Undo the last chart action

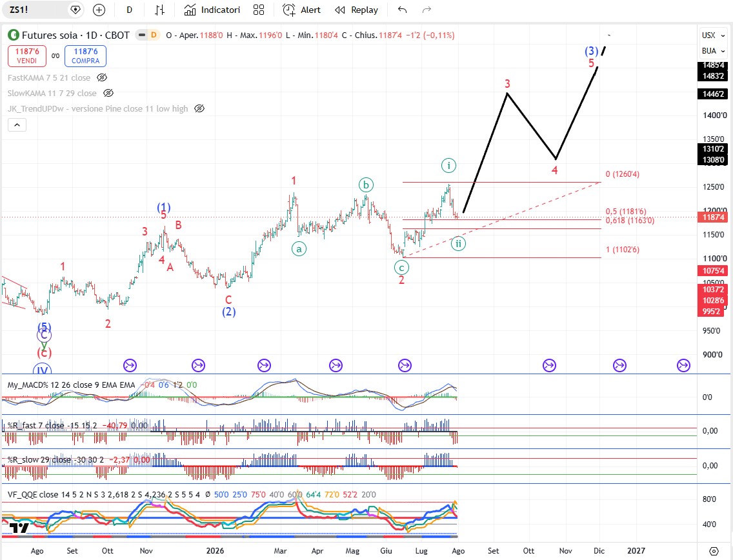point(402,10)
